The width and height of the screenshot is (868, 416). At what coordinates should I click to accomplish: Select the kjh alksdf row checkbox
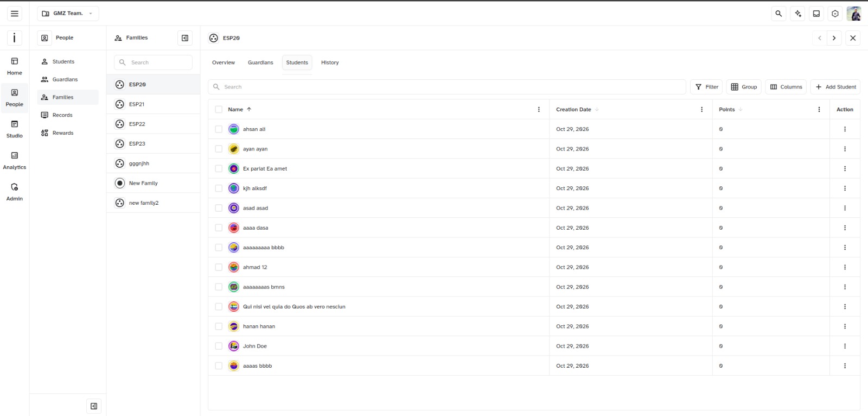[219, 188]
